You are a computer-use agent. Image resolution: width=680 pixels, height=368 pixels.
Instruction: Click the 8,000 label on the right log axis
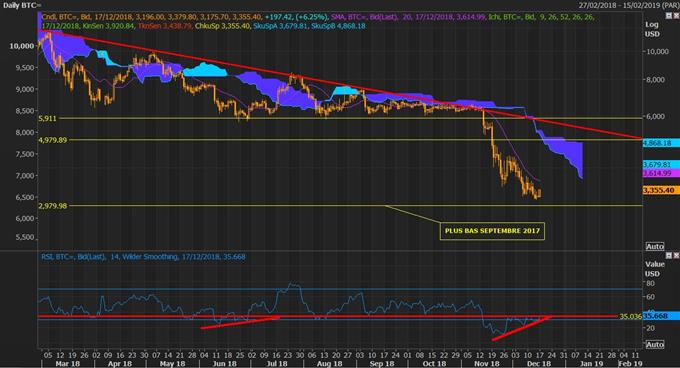[x=656, y=80]
